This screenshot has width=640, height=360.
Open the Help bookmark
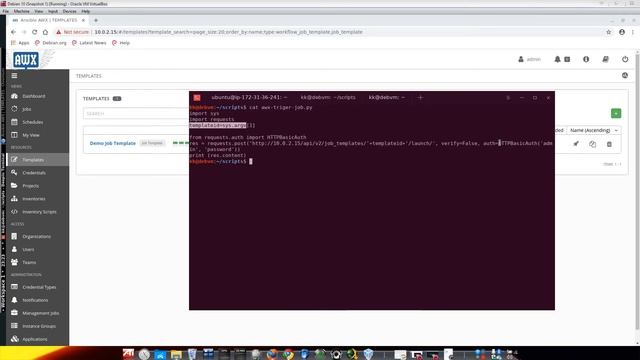(x=121, y=43)
